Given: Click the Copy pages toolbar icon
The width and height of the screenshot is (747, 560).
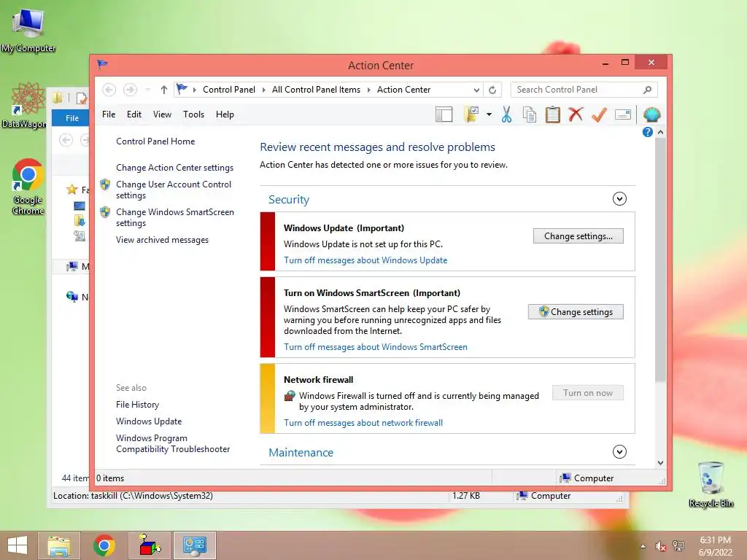Looking at the screenshot, I should click(x=530, y=114).
